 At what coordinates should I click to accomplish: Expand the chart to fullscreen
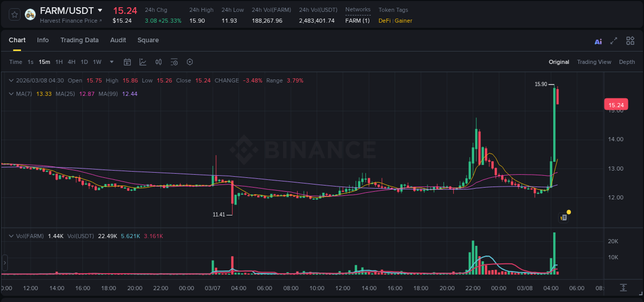coord(614,40)
